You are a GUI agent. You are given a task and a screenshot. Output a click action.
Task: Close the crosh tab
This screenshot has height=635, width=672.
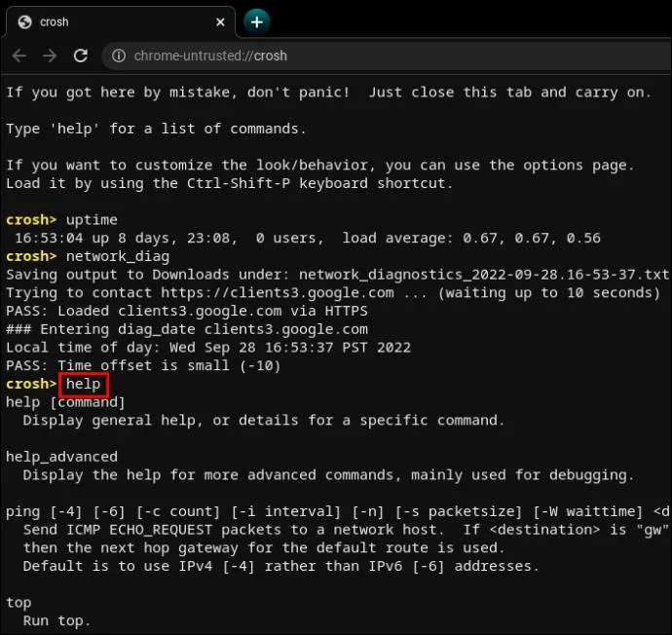click(x=220, y=21)
